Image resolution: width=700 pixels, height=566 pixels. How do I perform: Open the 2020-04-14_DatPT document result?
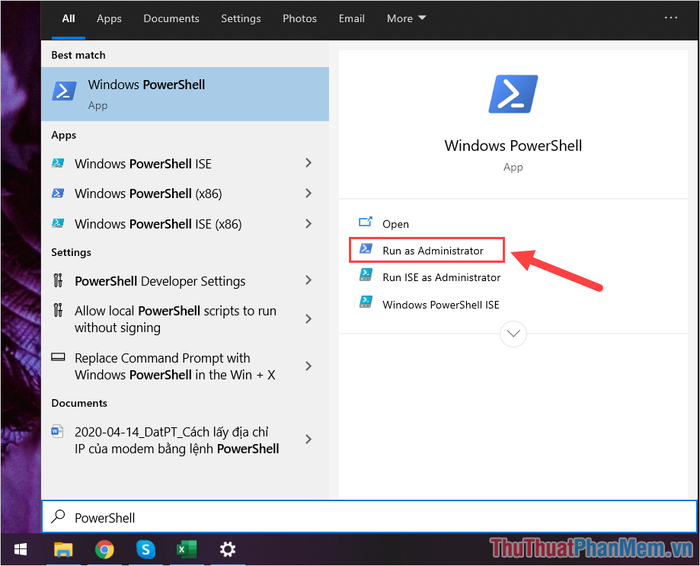185,440
